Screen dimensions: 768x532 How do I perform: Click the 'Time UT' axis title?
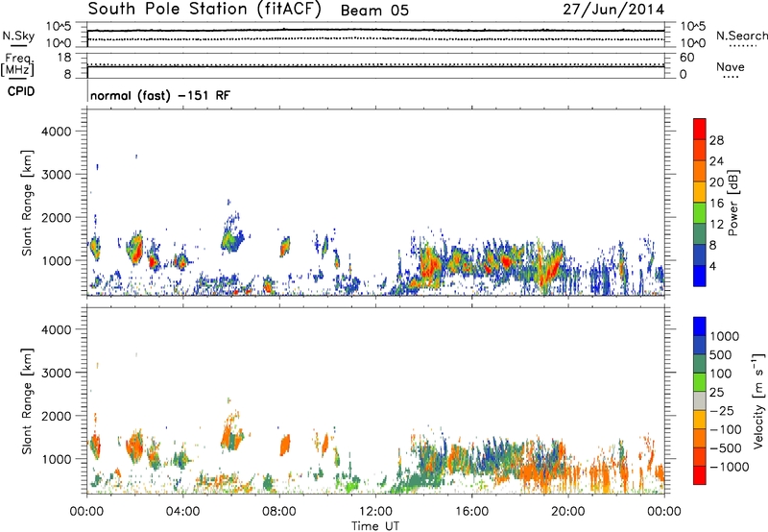[375, 526]
